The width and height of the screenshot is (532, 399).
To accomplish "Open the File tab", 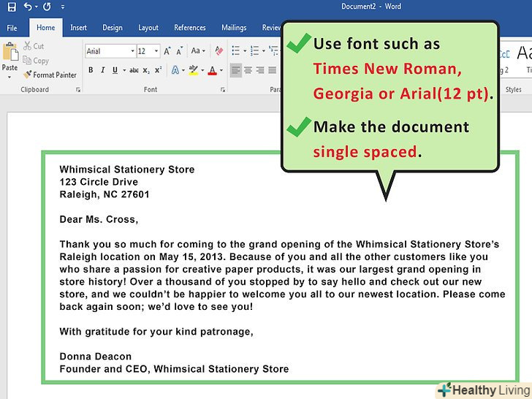I will point(12,28).
